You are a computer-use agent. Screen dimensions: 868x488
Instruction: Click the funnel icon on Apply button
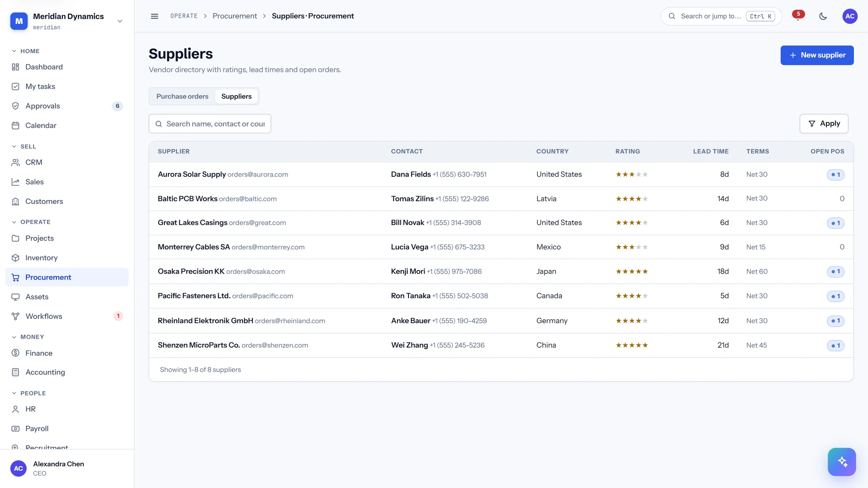click(x=812, y=124)
